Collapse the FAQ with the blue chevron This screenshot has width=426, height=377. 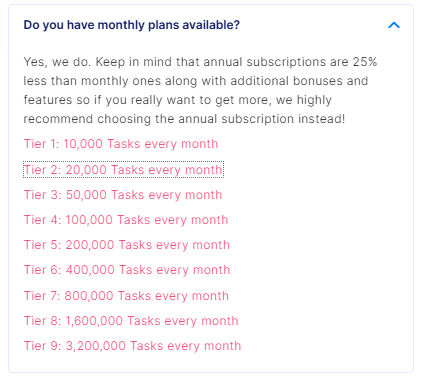point(394,25)
